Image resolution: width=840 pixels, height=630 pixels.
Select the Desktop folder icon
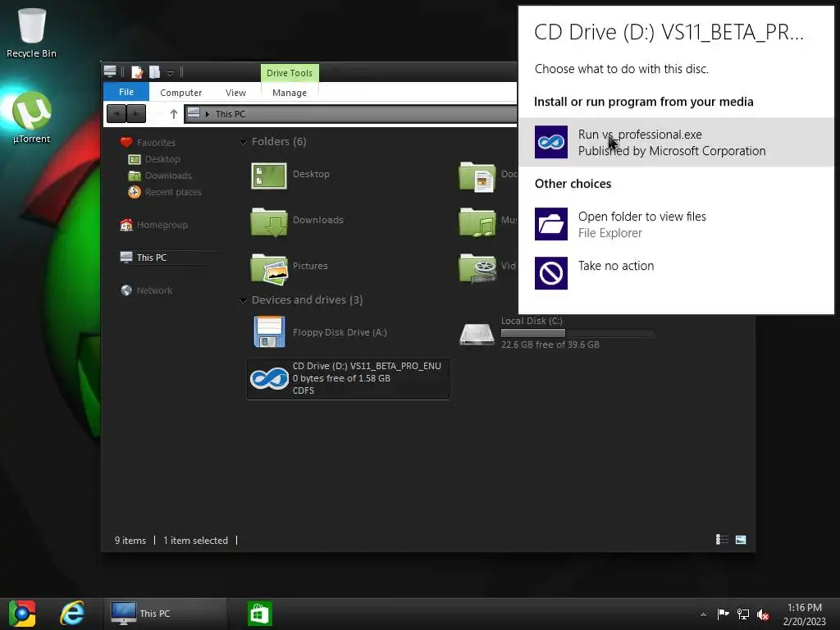(x=268, y=175)
